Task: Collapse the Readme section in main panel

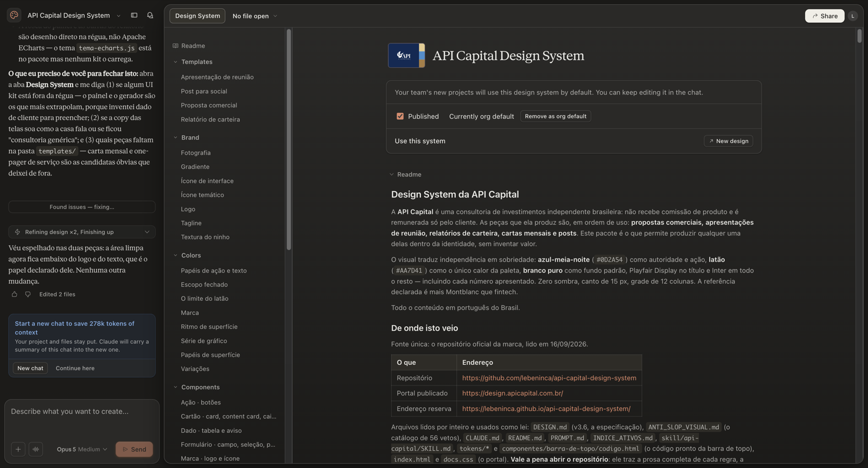Action: [x=392, y=174]
